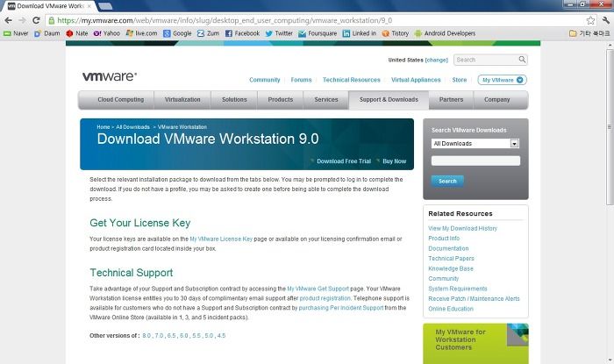The image size is (614, 364).
Task: Open the System Requirements link
Action: tap(458, 289)
